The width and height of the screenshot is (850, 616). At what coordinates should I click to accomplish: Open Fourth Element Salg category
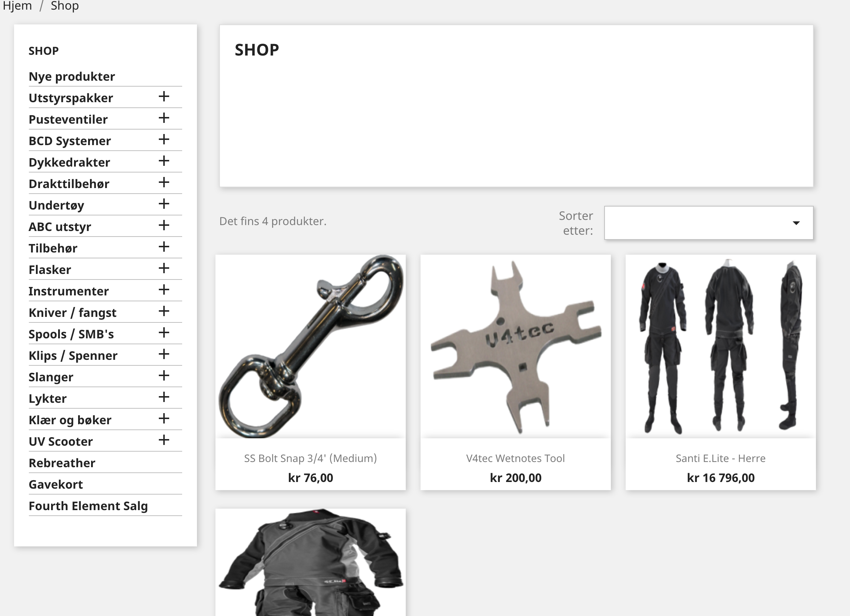point(88,506)
